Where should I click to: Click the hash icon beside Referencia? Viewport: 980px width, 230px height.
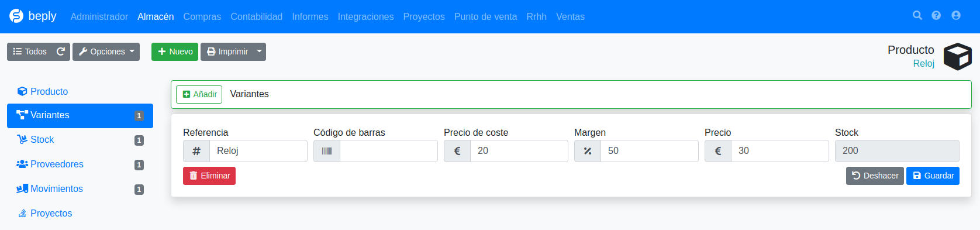point(196,151)
